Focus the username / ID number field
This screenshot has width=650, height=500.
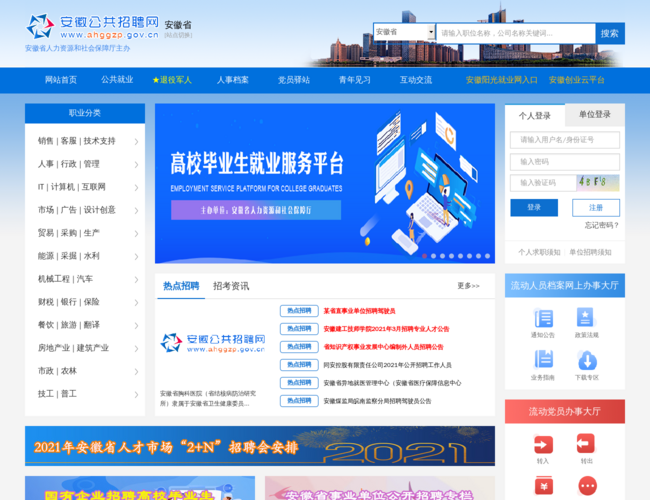[x=565, y=140]
